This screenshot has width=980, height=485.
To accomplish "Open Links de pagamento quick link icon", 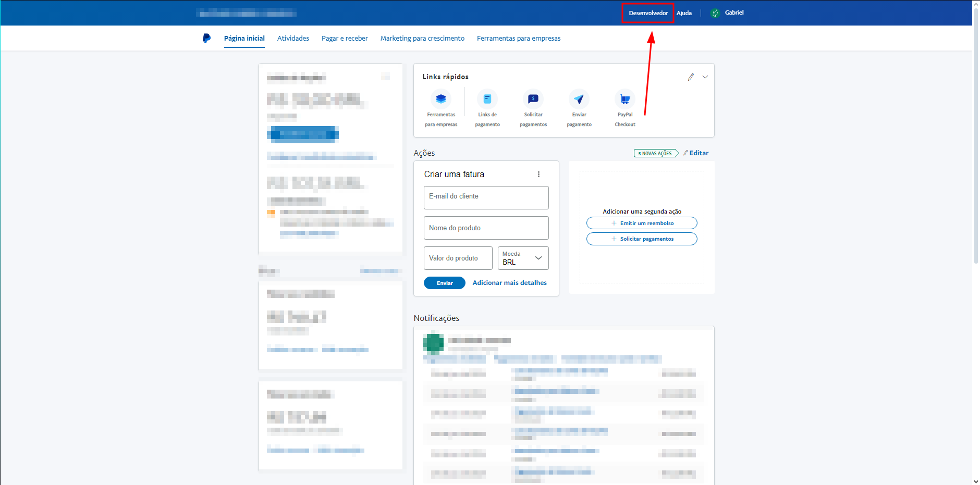I will [x=487, y=98].
